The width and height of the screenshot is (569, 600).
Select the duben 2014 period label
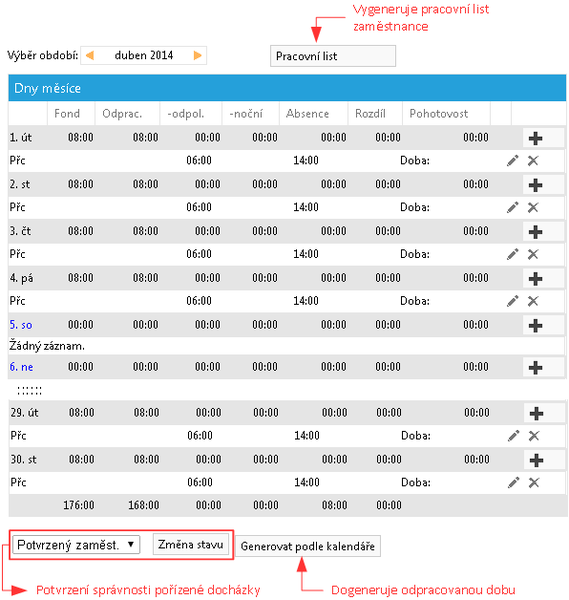coord(144,55)
